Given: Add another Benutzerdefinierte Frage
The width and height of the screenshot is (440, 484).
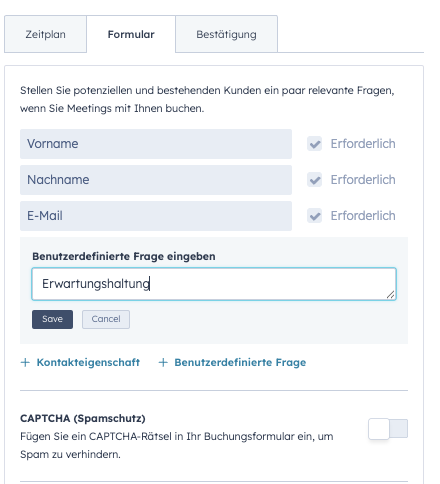Looking at the screenshot, I should tap(232, 362).
